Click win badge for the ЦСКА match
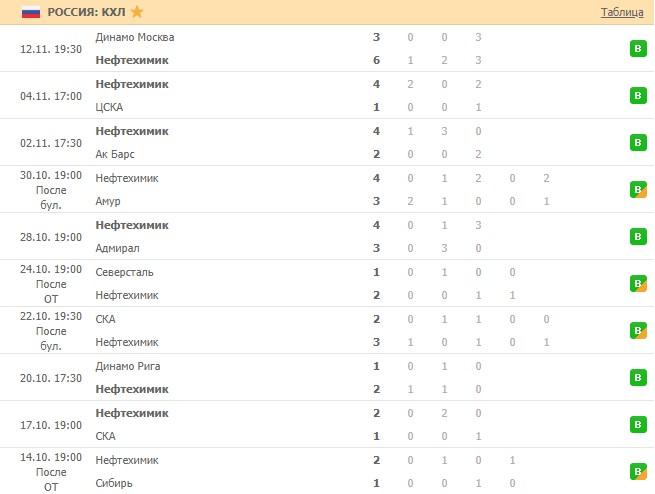Image resolution: width=655 pixels, height=494 pixels. click(638, 95)
